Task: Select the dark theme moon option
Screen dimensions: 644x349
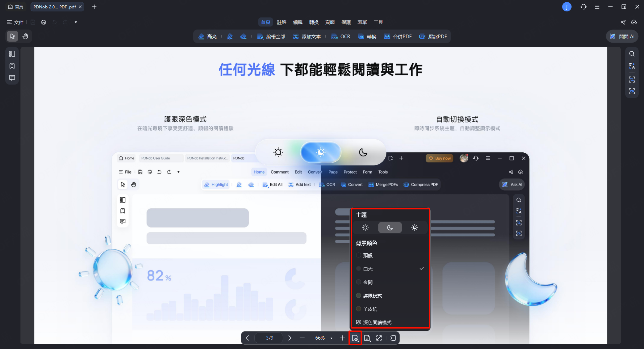Action: click(390, 228)
